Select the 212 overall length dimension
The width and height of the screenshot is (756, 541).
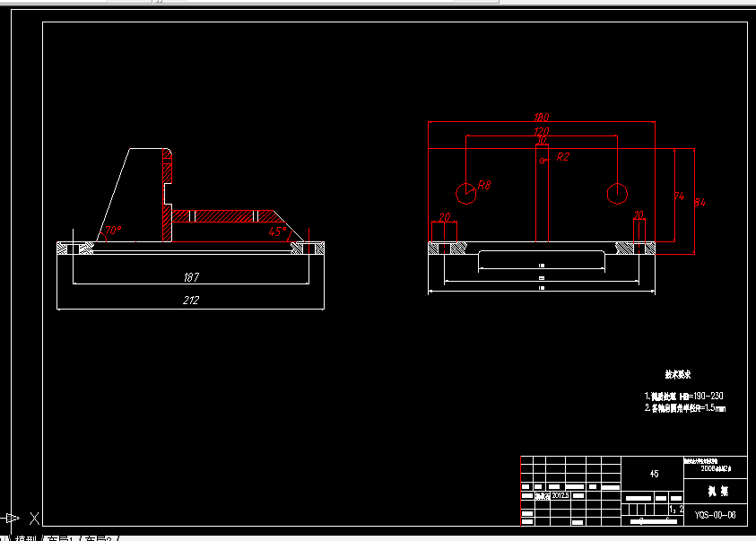coord(191,301)
